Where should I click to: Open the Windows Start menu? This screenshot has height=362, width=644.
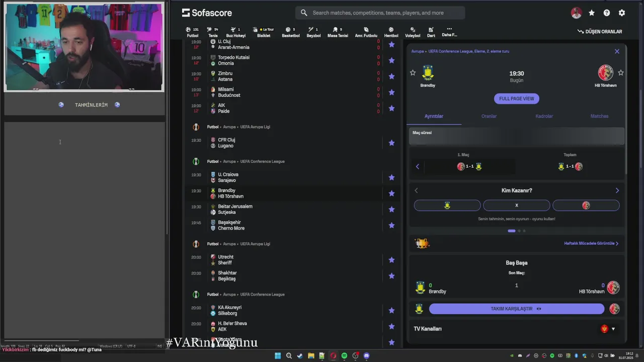277,355
